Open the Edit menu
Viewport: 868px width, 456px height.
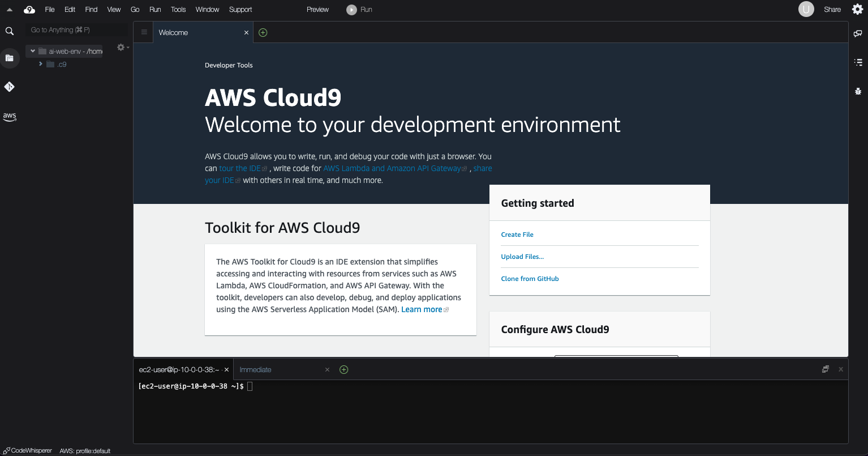coord(70,10)
